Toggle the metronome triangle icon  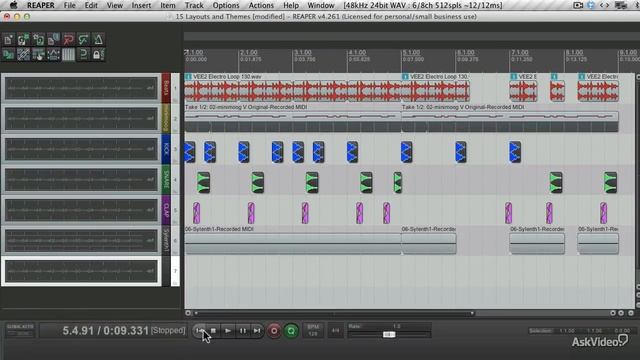pos(98,40)
